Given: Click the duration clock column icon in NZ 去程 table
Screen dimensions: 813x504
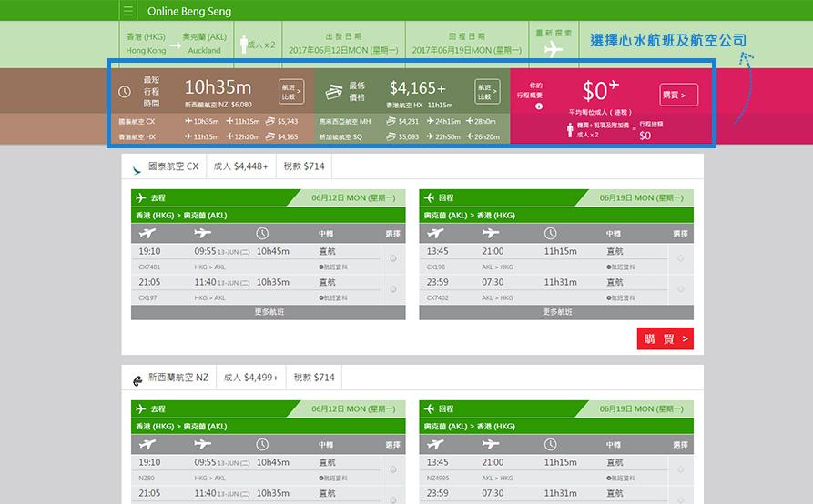Looking at the screenshot, I should click(262, 445).
